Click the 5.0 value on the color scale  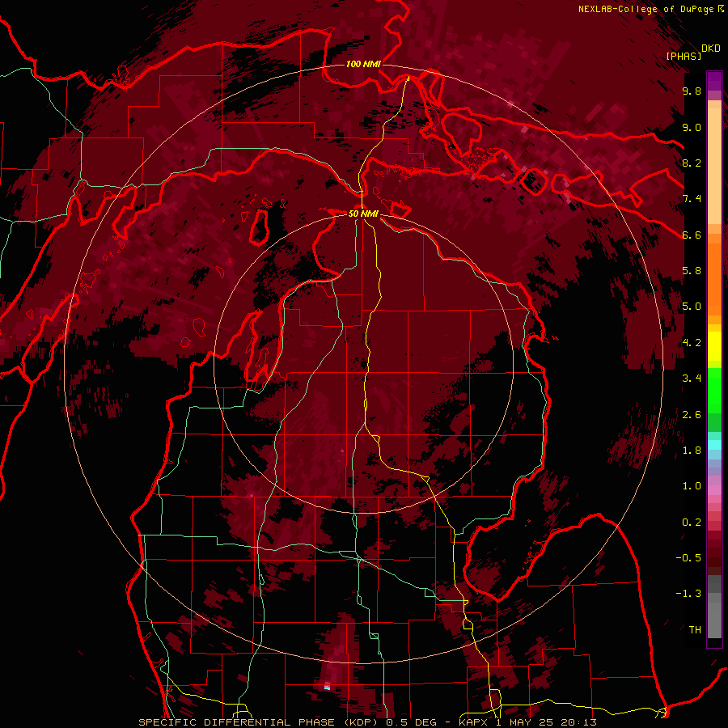(692, 307)
